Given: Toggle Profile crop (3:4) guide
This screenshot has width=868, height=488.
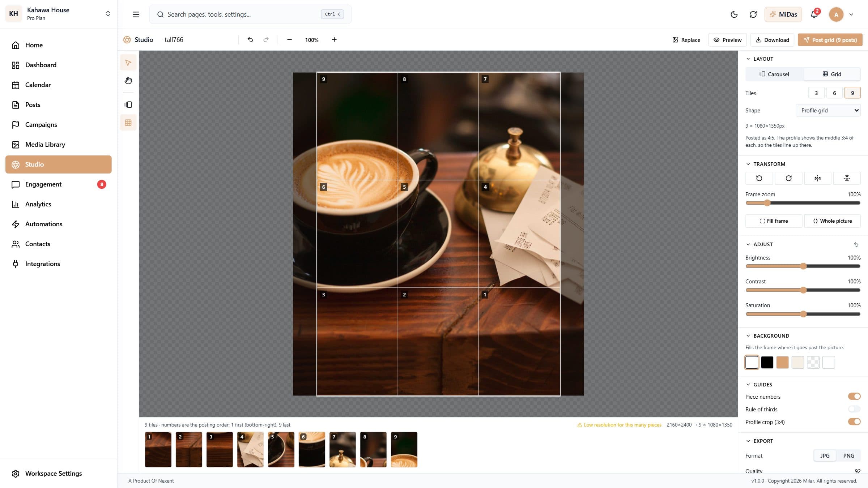Looking at the screenshot, I should coord(854,422).
